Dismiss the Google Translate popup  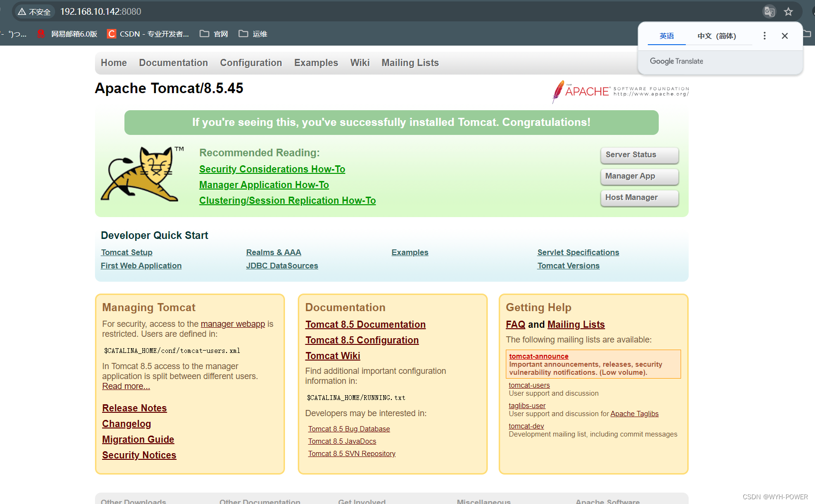[x=785, y=36]
